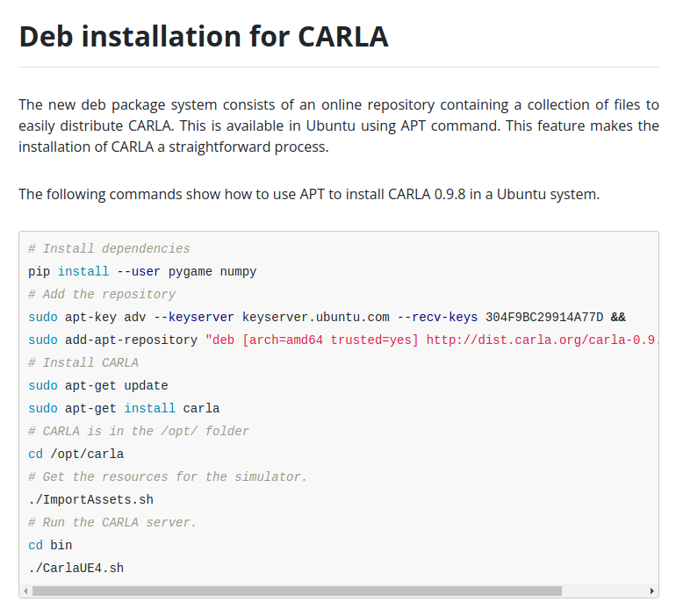Click the "# Run the CARLA server." comment
Screen dimensions: 676x616
[x=112, y=522]
